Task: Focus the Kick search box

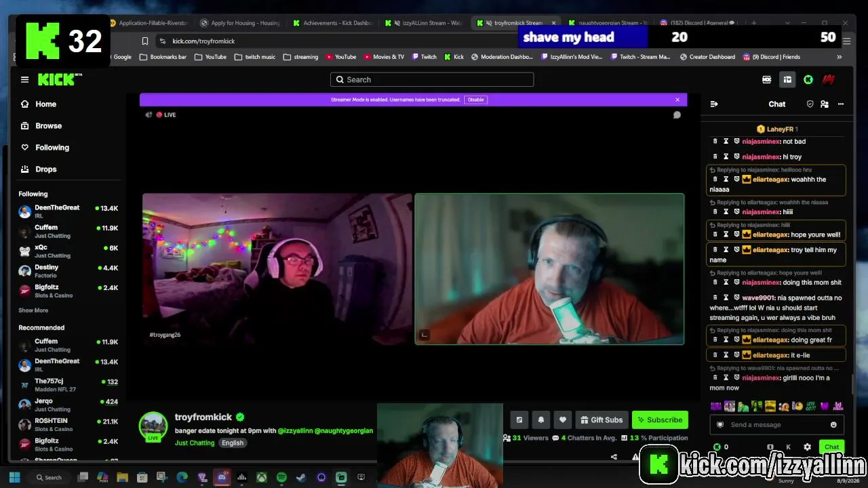Action: pyautogui.click(x=432, y=79)
